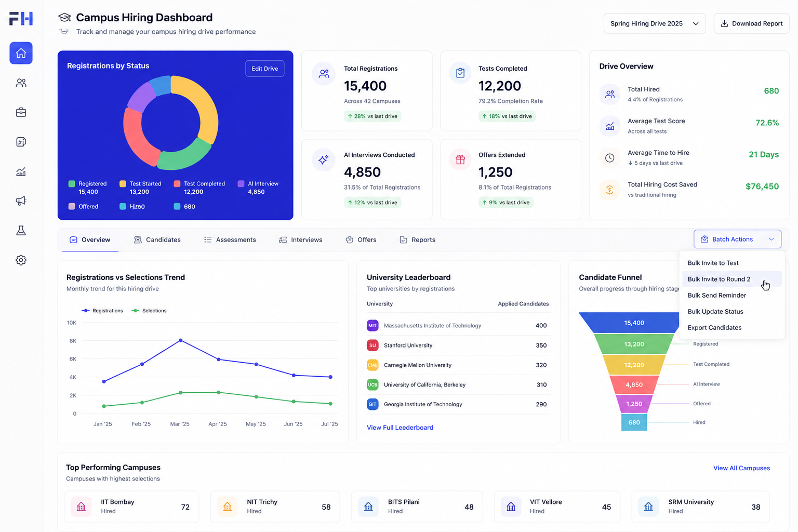This screenshot has width=798, height=532.
Task: Toggle Registrations series in chart legend
Action: click(102, 311)
